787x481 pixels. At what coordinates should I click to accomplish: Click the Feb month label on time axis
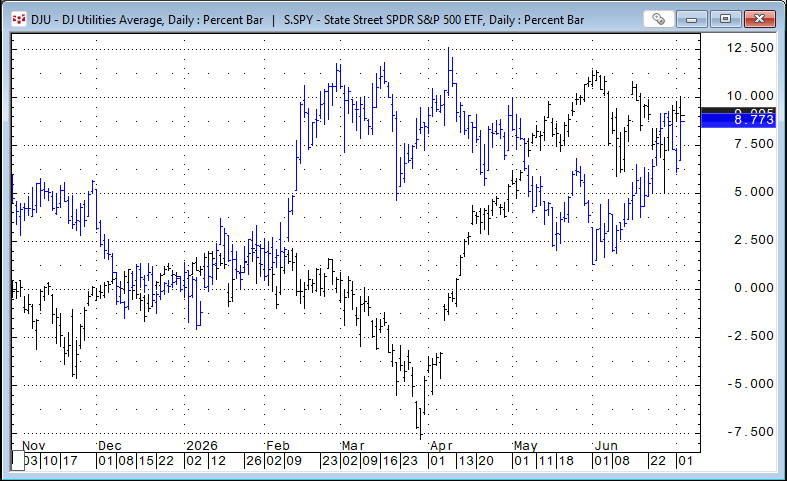278,446
